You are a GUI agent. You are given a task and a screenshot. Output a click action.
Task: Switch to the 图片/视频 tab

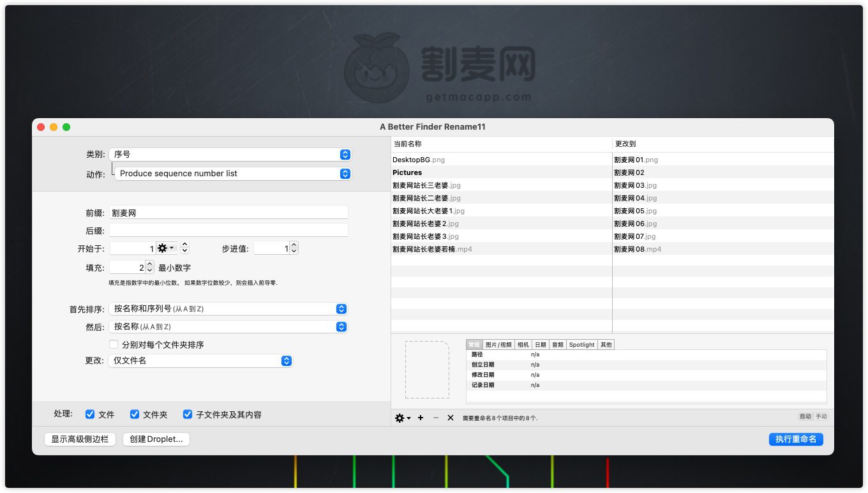498,345
